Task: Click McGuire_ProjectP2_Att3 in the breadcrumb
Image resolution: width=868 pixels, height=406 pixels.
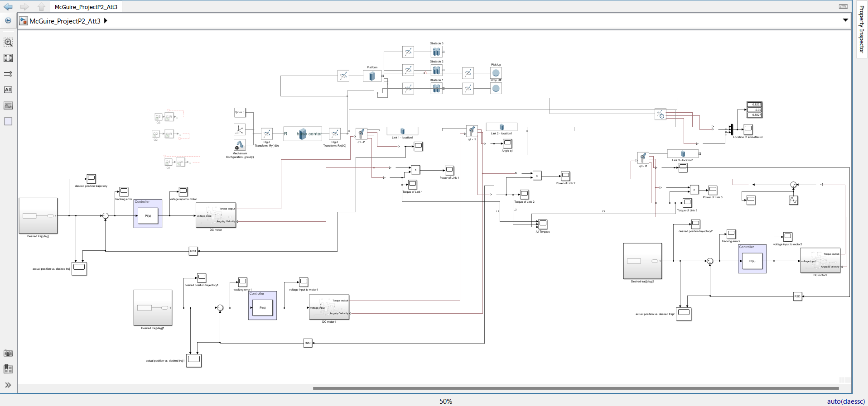Action: tap(65, 21)
